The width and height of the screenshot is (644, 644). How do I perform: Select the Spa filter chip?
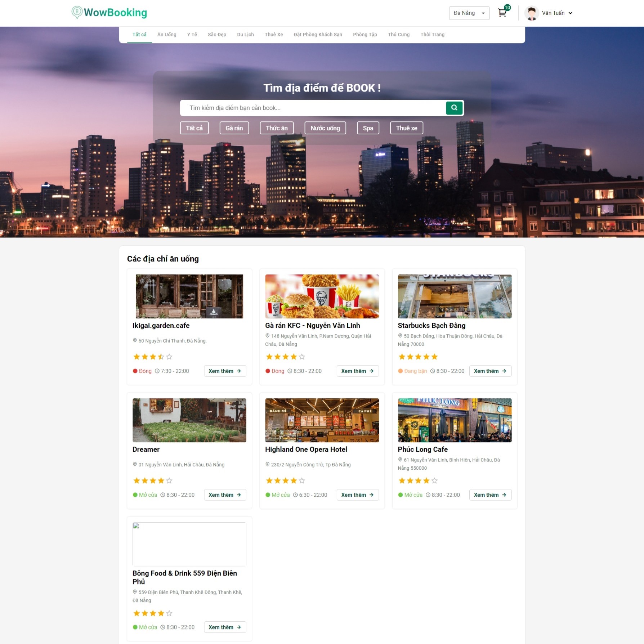pyautogui.click(x=368, y=128)
